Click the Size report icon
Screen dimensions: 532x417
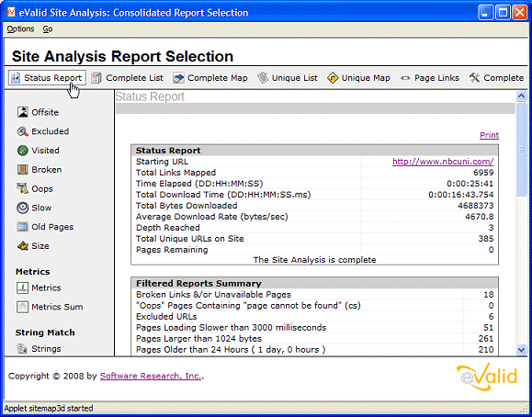[23, 245]
